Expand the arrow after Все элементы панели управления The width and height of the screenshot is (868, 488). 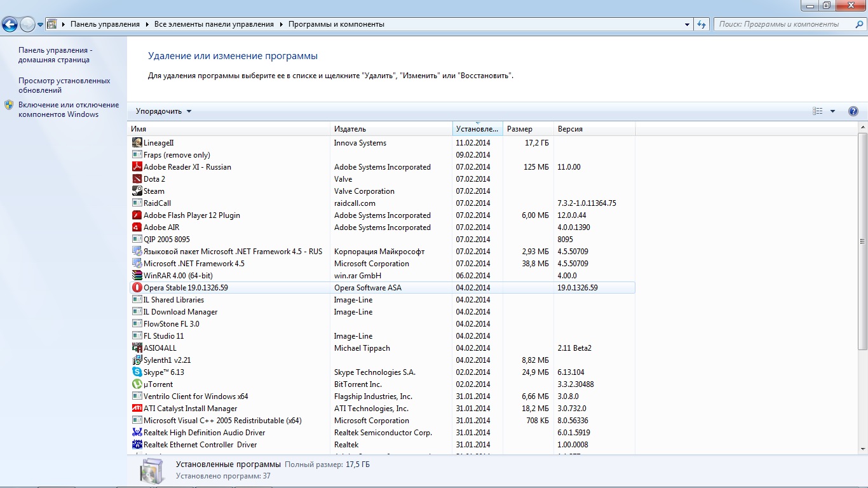[281, 24]
